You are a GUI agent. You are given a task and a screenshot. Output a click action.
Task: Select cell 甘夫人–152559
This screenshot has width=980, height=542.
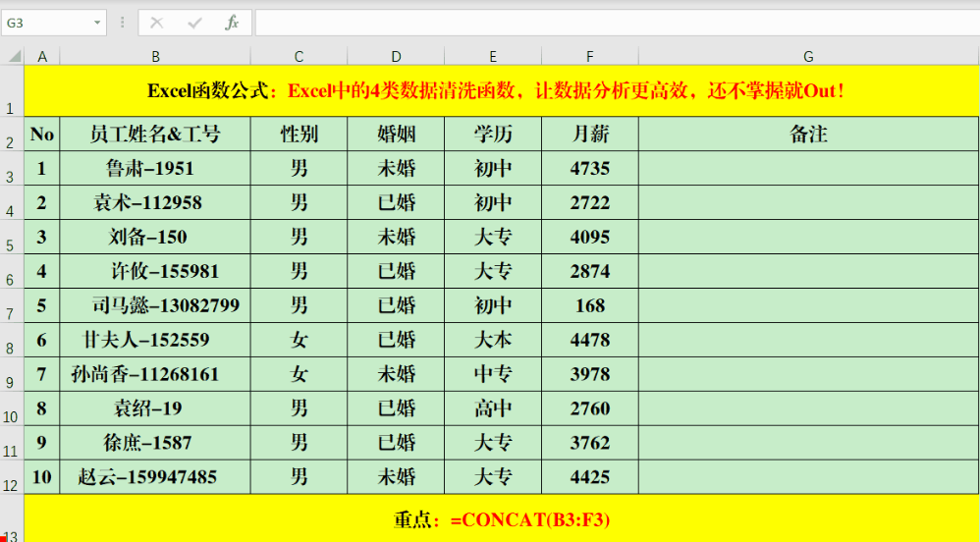click(155, 340)
